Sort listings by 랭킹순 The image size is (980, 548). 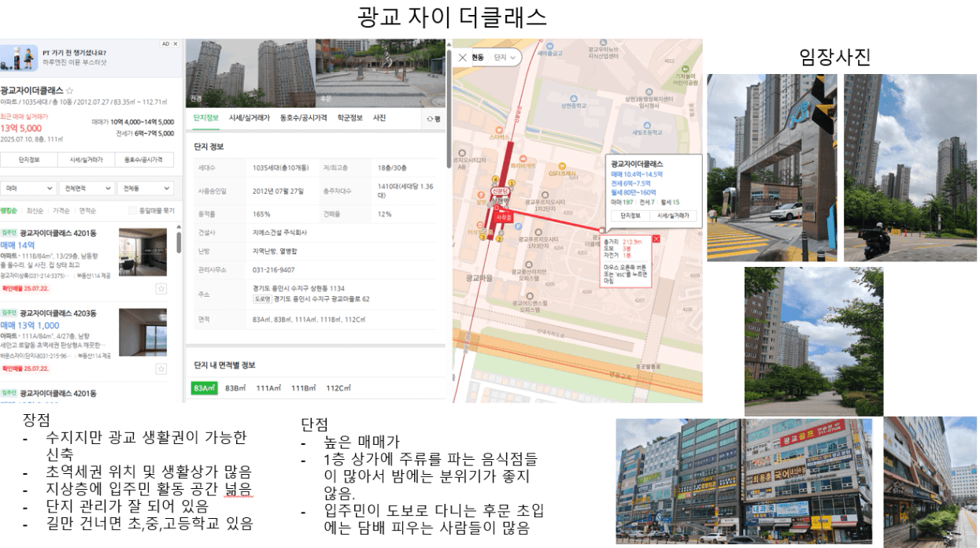(x=9, y=210)
